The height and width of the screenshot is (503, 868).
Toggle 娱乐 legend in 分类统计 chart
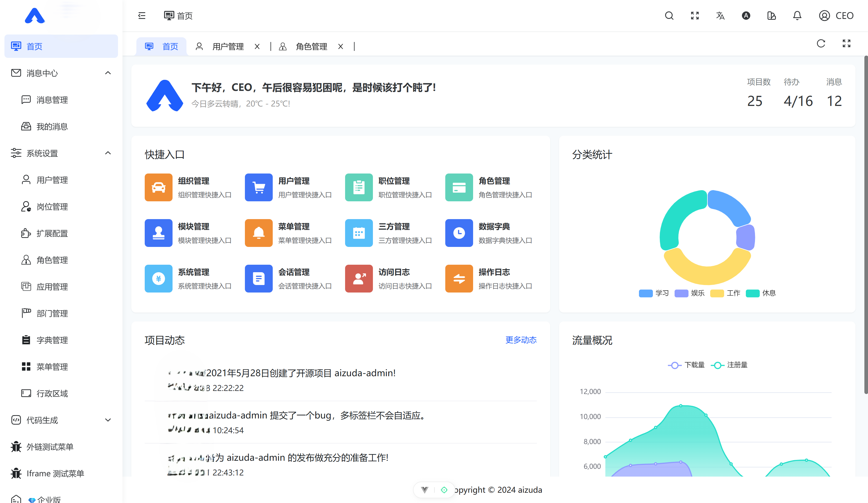[690, 293]
